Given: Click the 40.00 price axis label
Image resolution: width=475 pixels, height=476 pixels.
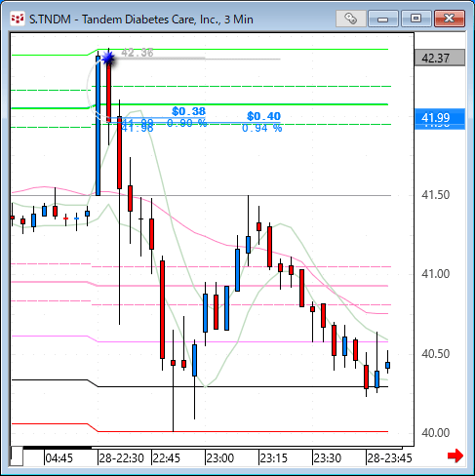Looking at the screenshot, I should tap(435, 433).
